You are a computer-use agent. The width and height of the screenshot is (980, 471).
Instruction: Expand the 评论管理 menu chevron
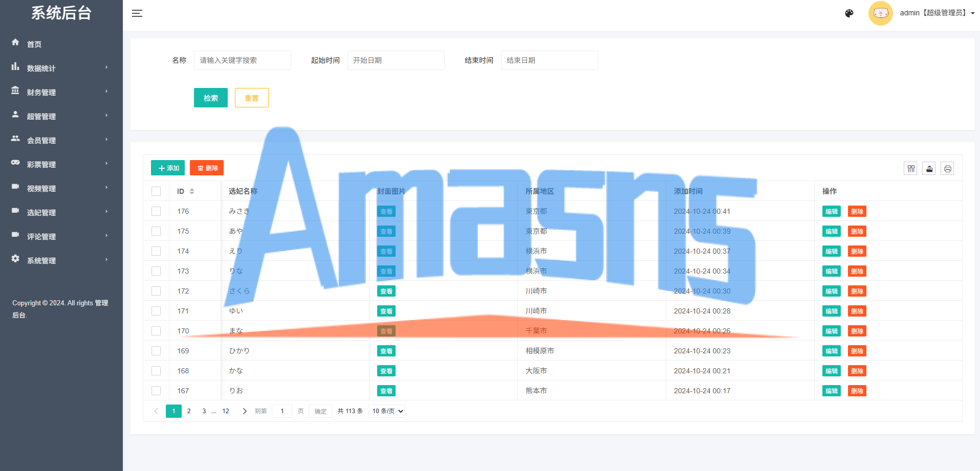pos(106,236)
